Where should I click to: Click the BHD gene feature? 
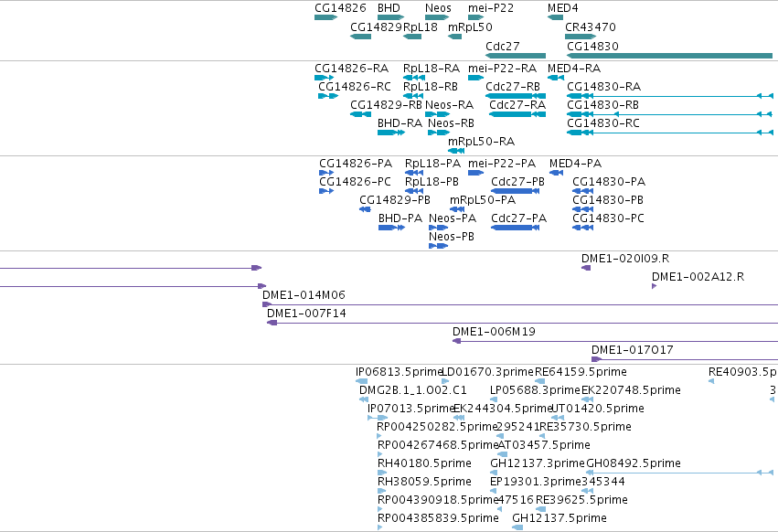[390, 17]
